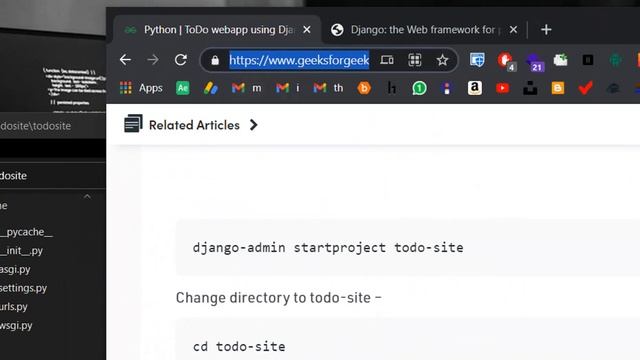Click the dosite tab in explorer window

[13, 176]
